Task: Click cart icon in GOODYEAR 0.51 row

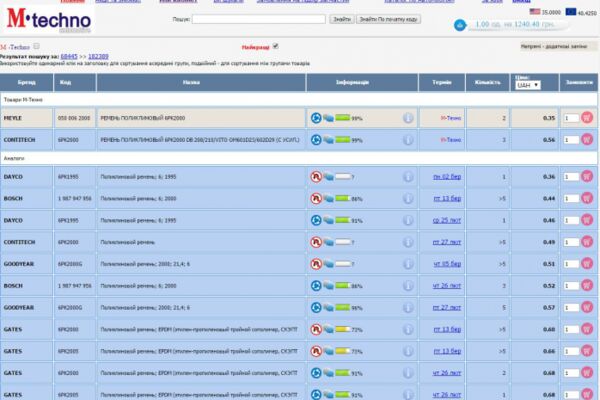Action: (x=587, y=263)
